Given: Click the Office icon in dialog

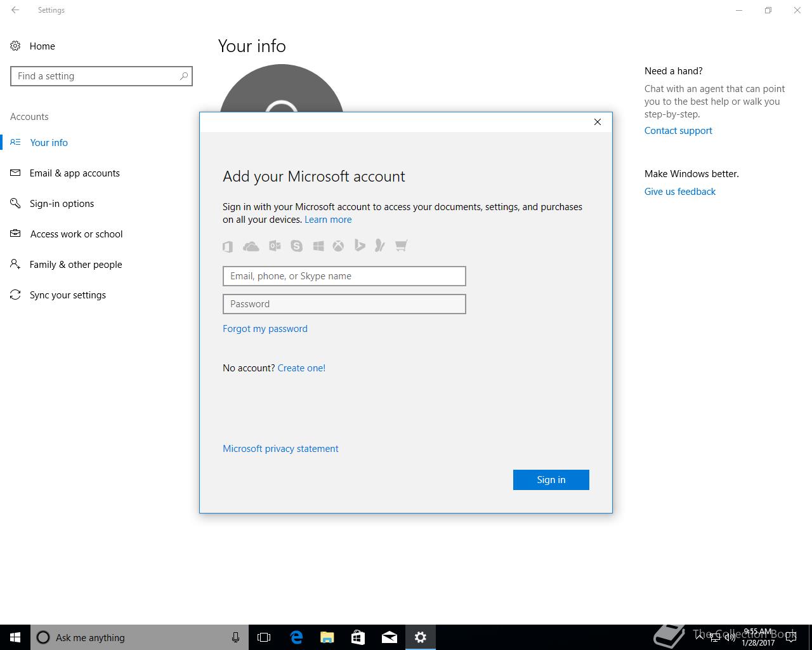Looking at the screenshot, I should click(228, 246).
